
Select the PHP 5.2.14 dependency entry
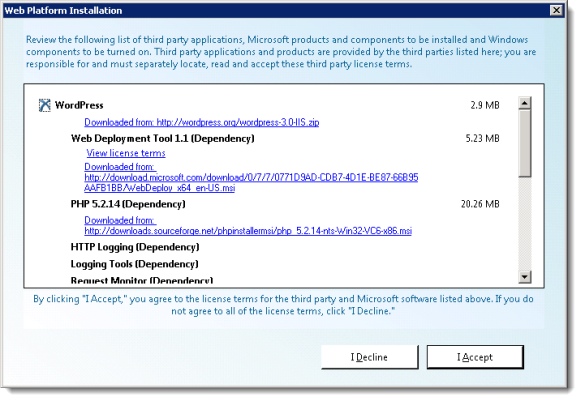click(x=128, y=204)
